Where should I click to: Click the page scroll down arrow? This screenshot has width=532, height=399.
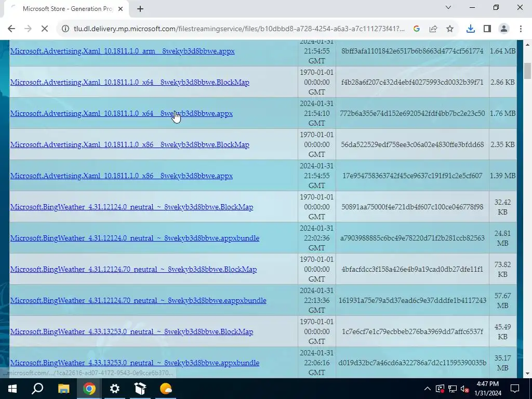pyautogui.click(x=528, y=374)
